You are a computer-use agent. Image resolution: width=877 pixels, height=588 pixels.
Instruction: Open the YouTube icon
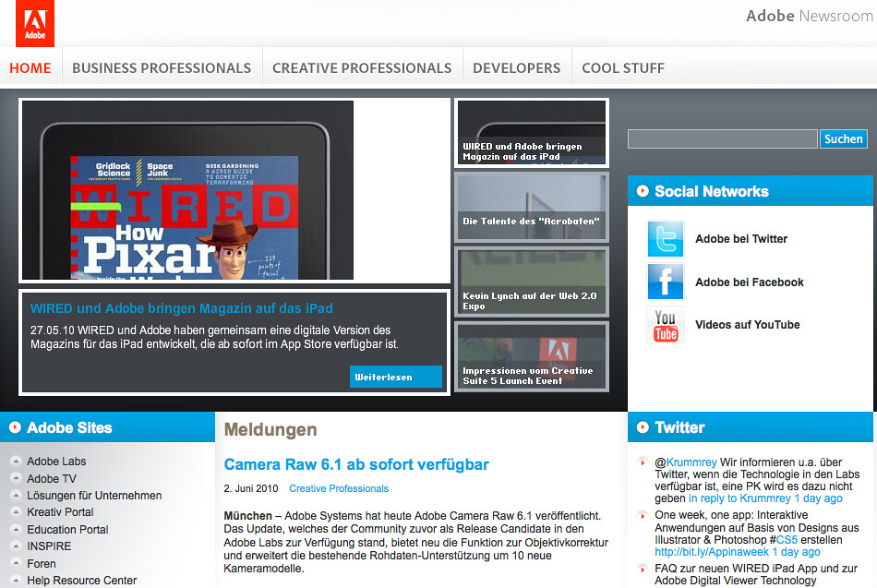[x=665, y=325]
